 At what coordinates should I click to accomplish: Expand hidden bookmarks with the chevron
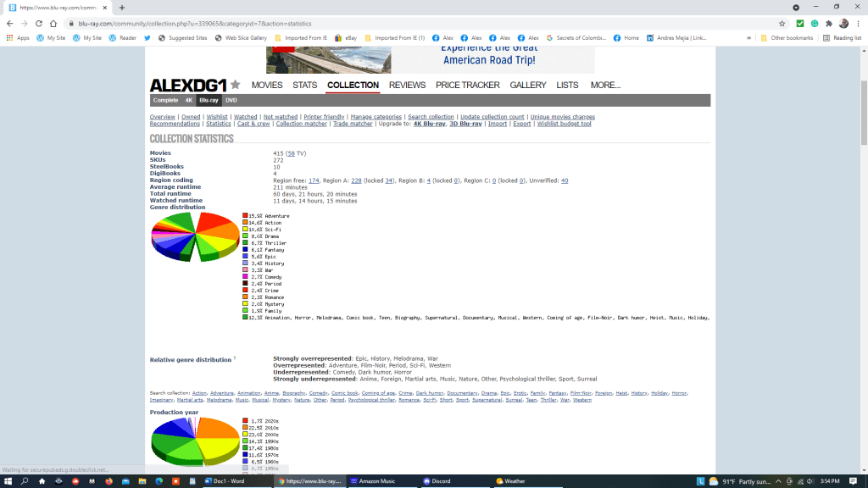coord(749,38)
